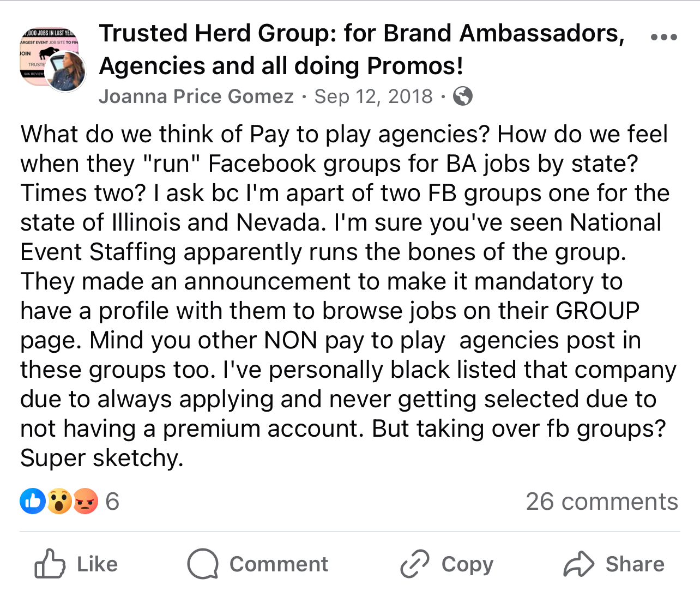Click the Share arrow icon
The height and width of the screenshot is (591, 700).
[x=578, y=564]
